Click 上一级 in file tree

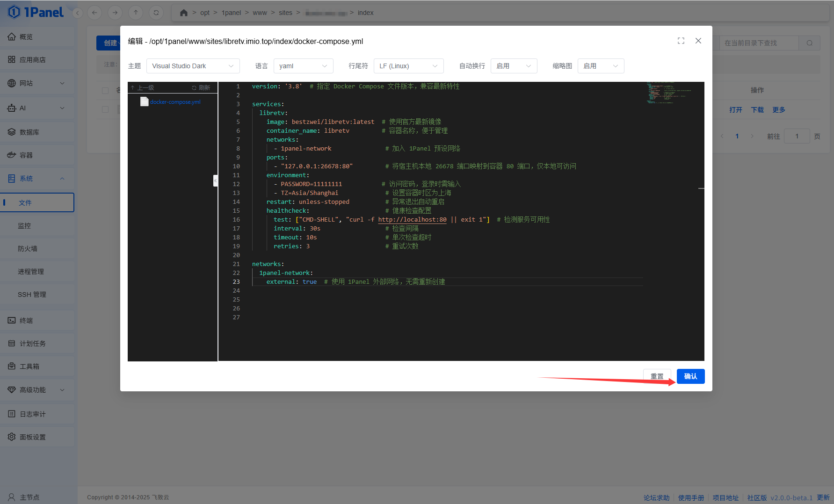(x=143, y=88)
